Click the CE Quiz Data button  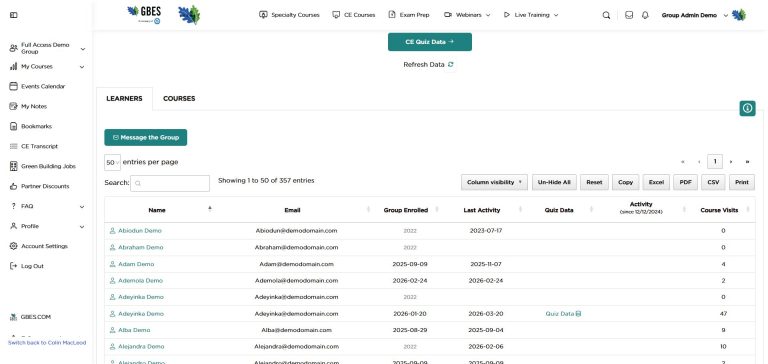click(430, 42)
